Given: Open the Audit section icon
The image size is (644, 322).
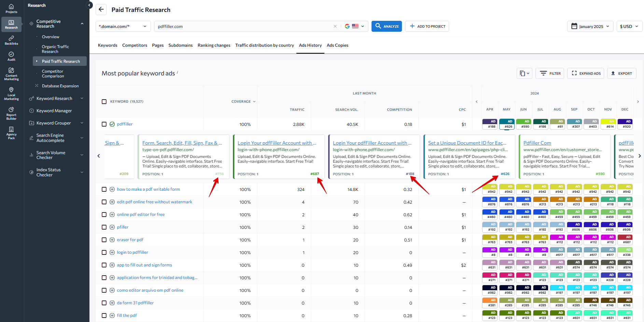Looking at the screenshot, I should (11, 56).
